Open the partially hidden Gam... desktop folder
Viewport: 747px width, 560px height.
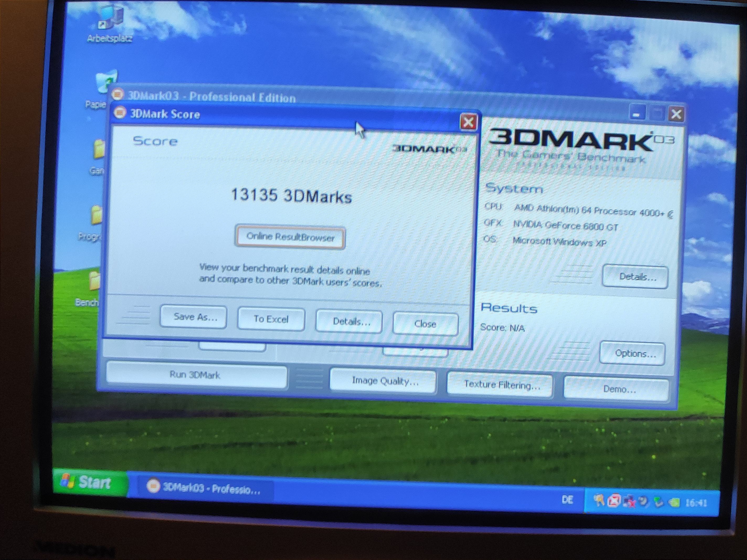tap(98, 149)
